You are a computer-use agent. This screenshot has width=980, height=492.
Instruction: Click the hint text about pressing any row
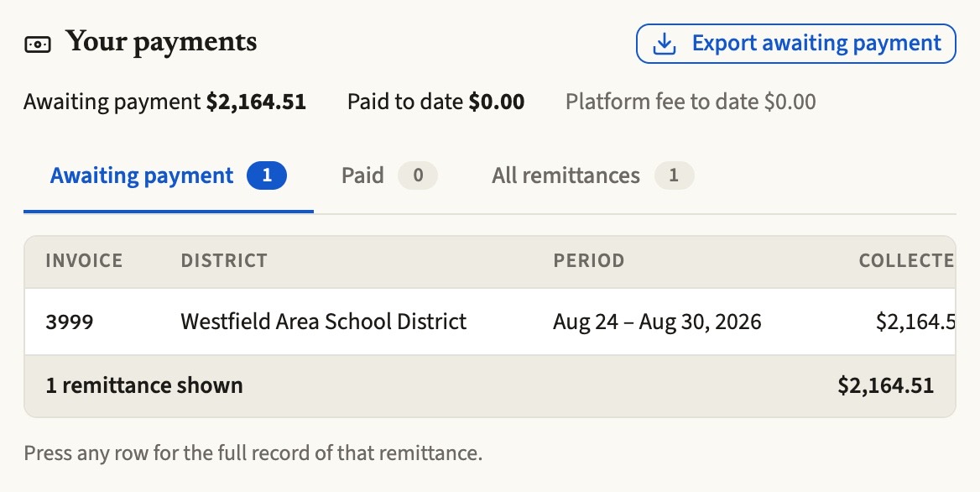click(x=253, y=453)
